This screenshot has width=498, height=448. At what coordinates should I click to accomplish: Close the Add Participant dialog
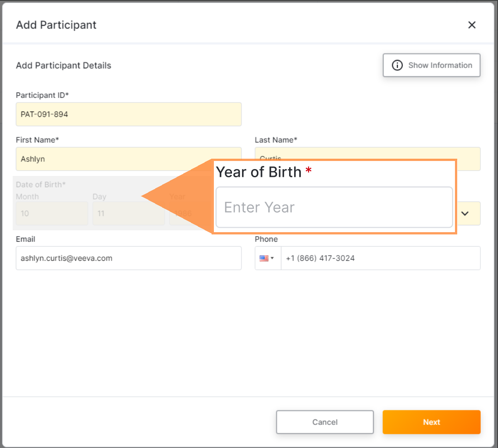(x=472, y=25)
